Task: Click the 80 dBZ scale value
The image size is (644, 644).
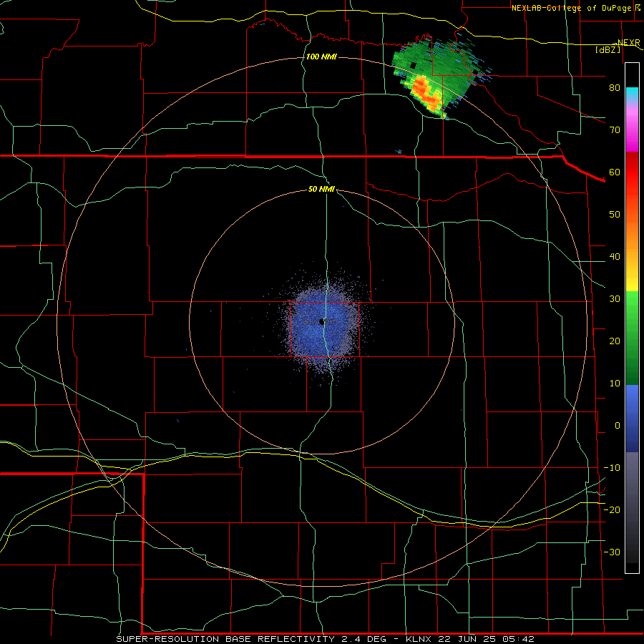Action: [x=615, y=88]
